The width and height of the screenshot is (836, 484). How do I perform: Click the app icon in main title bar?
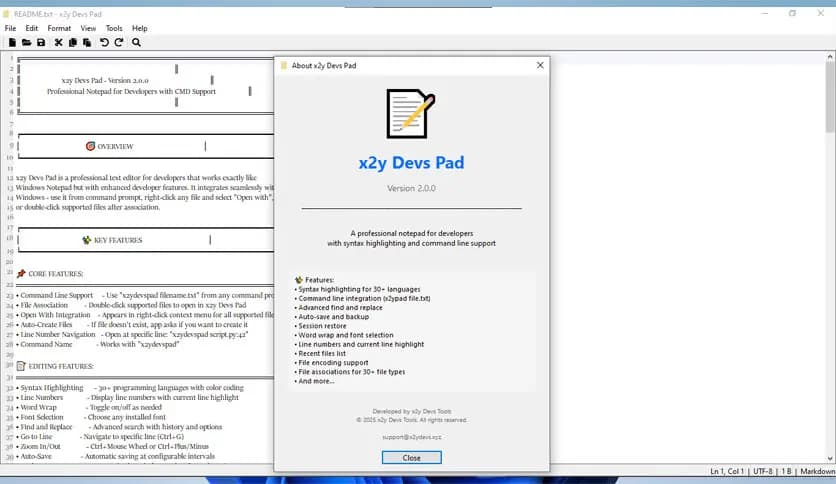[6, 14]
